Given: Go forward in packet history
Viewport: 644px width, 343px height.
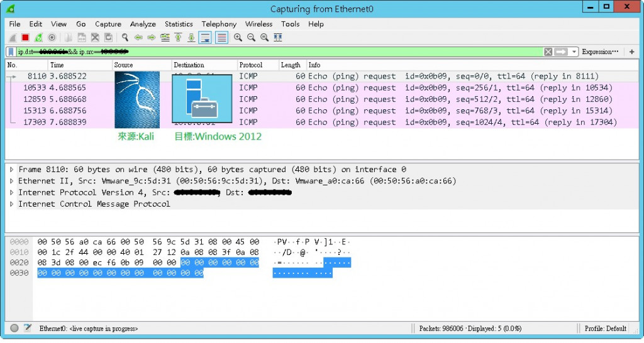Looking at the screenshot, I should tap(152, 38).
